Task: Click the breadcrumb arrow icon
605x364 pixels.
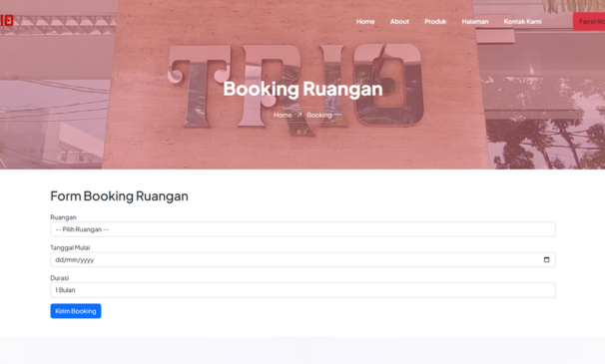Action: point(300,115)
